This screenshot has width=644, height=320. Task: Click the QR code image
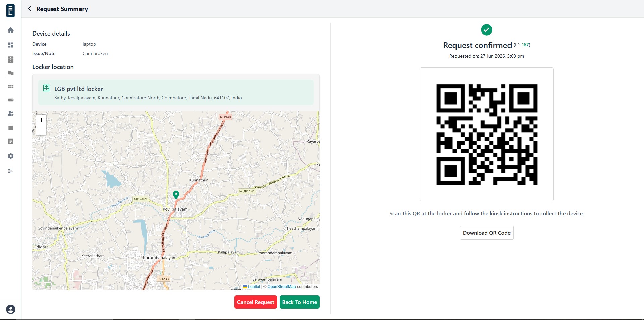click(487, 134)
